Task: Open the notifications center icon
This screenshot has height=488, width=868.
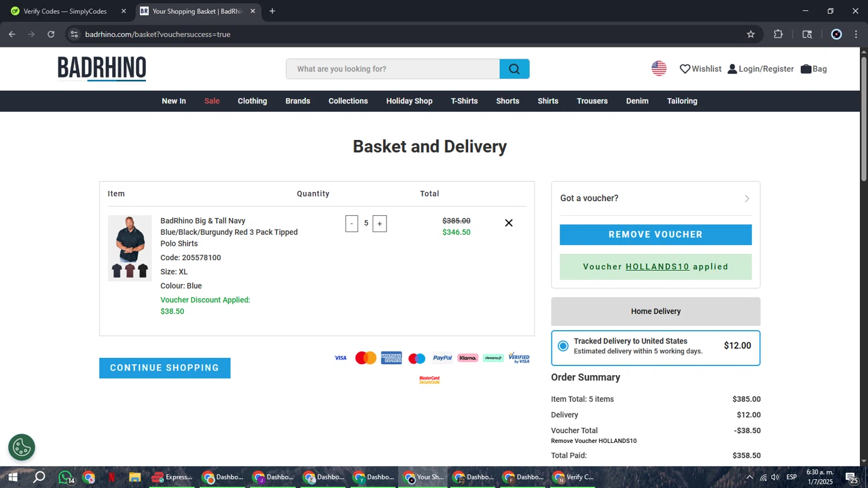Action: click(x=851, y=478)
